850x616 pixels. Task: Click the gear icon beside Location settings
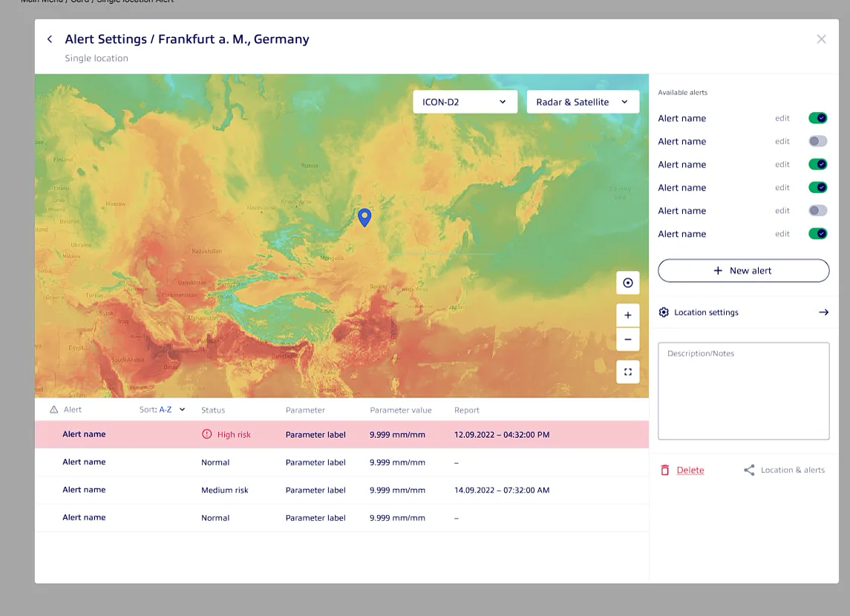(x=664, y=312)
